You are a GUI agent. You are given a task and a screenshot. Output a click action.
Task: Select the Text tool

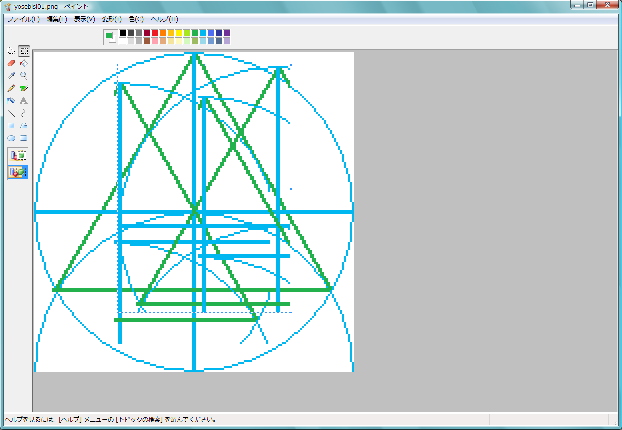23,101
